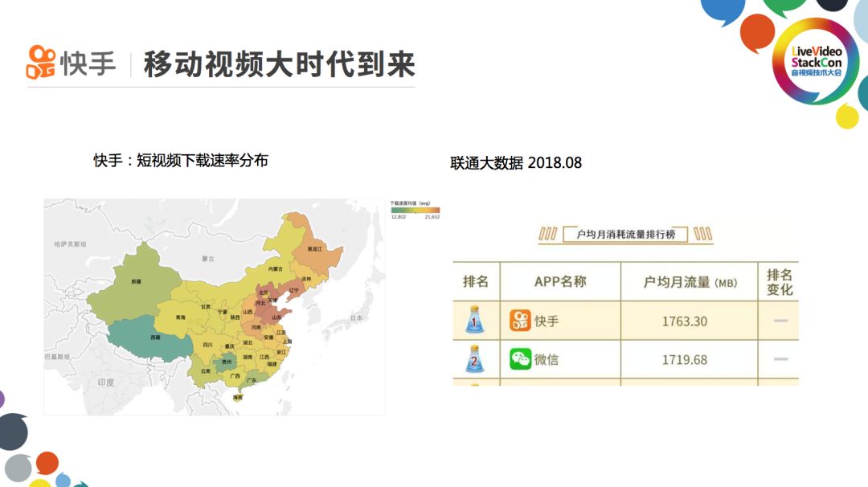This screenshot has width=868, height=487.
Task: Click the 山东 label on the map
Action: click(x=276, y=317)
